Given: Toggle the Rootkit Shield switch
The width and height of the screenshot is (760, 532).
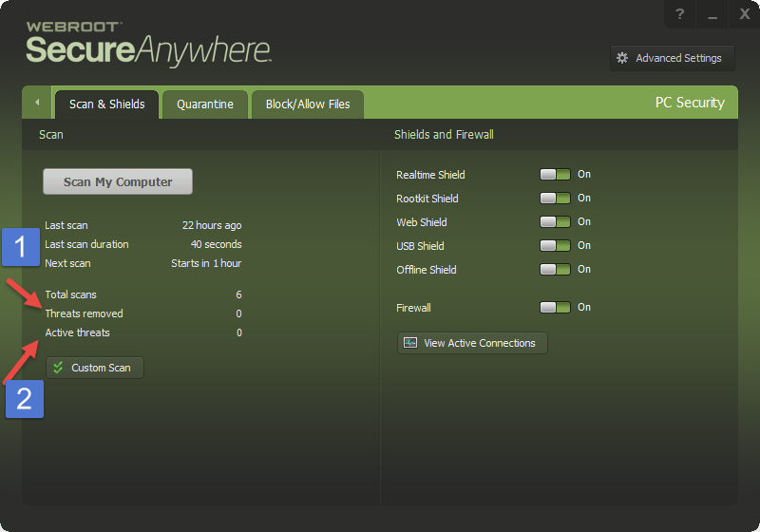Looking at the screenshot, I should [555, 199].
